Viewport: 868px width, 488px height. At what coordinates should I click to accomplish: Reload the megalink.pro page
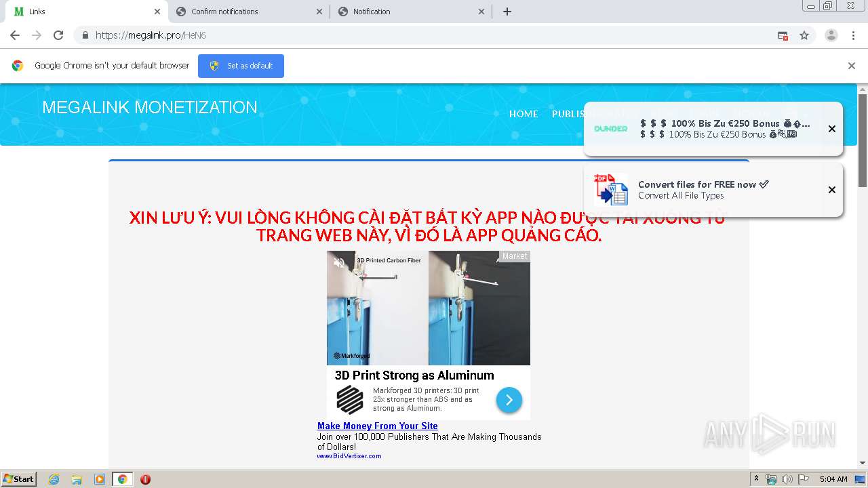pyautogui.click(x=58, y=35)
